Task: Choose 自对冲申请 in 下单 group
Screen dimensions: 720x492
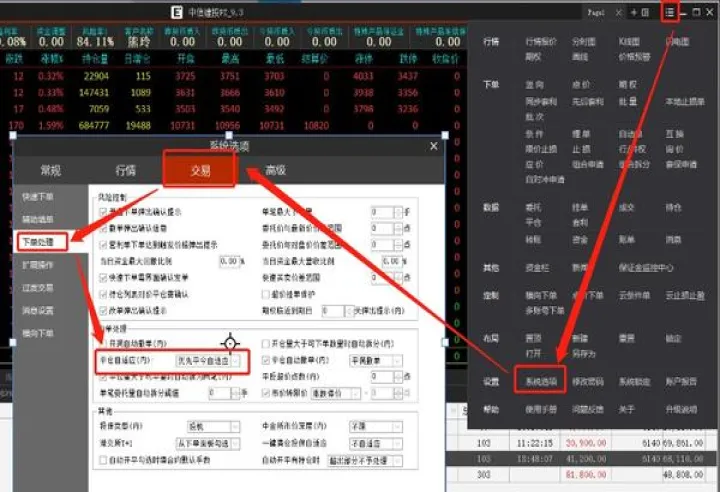Action: 545,180
